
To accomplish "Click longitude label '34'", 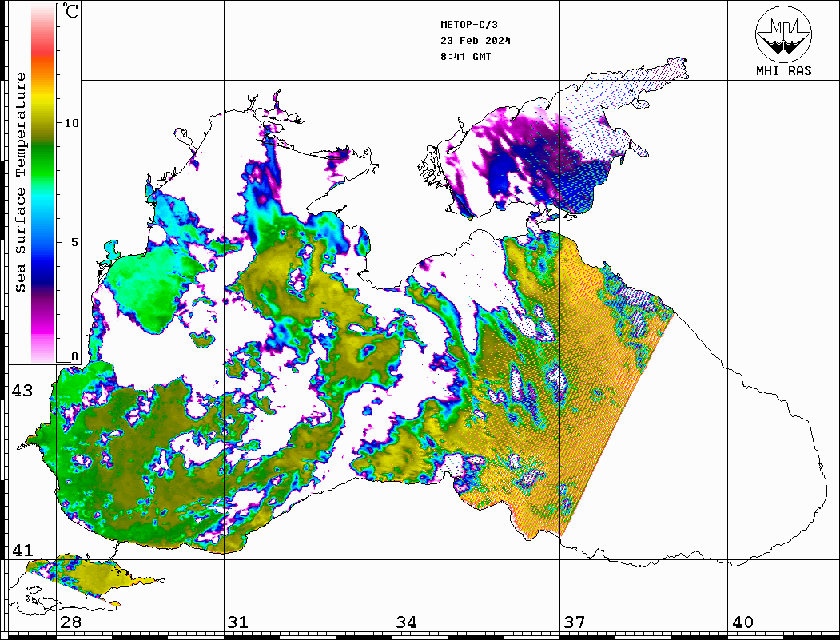I will point(407,622).
